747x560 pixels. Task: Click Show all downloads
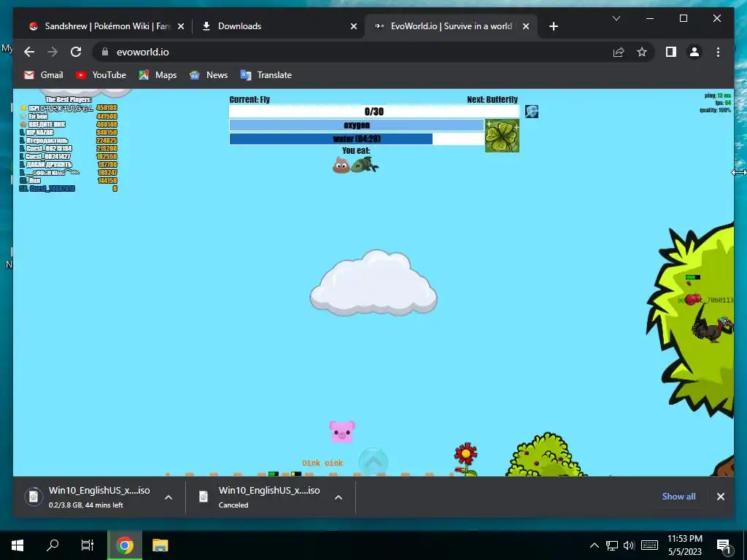click(678, 496)
